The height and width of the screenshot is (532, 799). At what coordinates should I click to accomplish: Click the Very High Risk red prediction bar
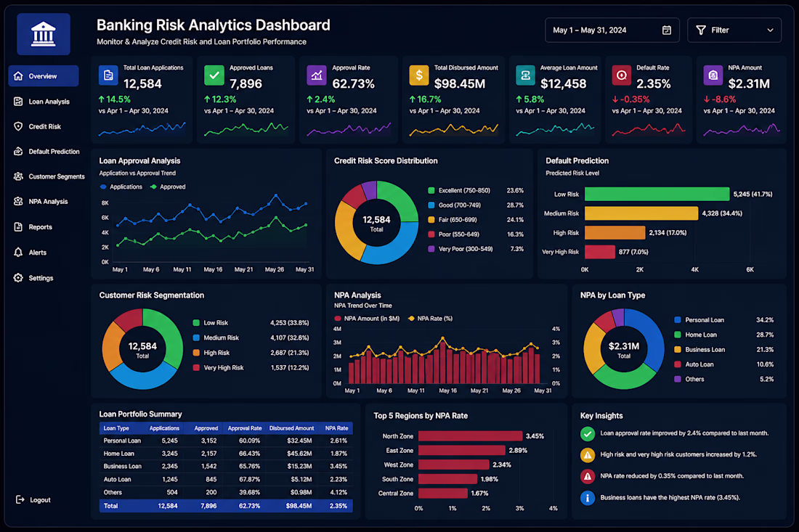pyautogui.click(x=600, y=252)
